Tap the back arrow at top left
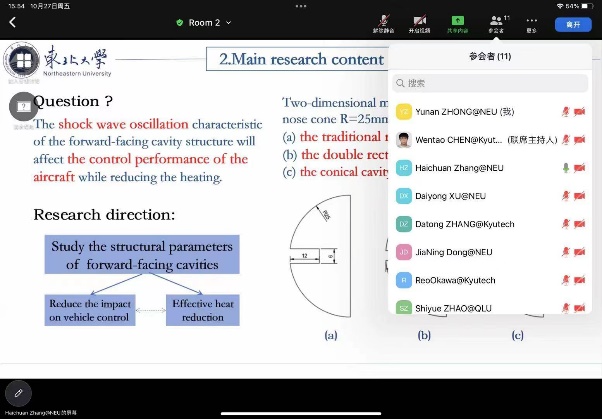 coord(13,22)
